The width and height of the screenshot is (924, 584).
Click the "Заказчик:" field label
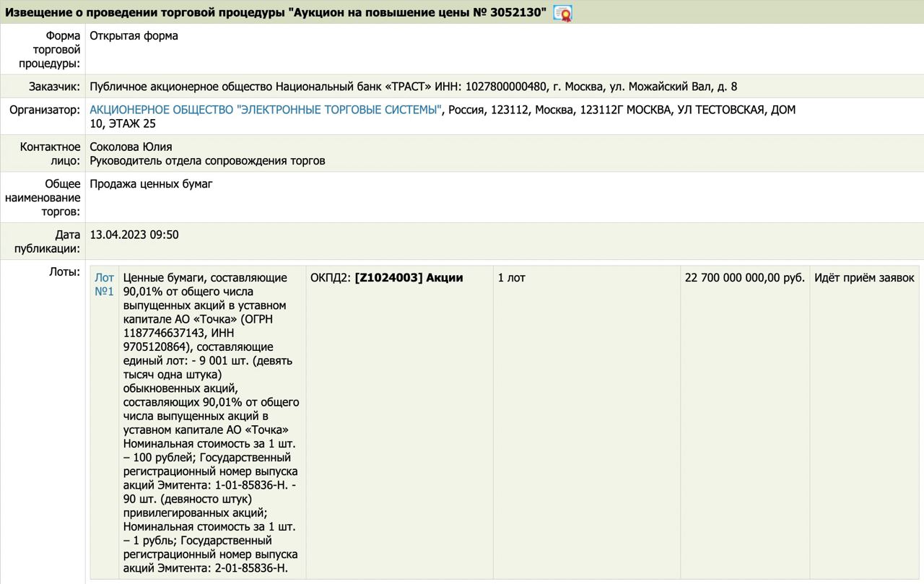[x=54, y=87]
